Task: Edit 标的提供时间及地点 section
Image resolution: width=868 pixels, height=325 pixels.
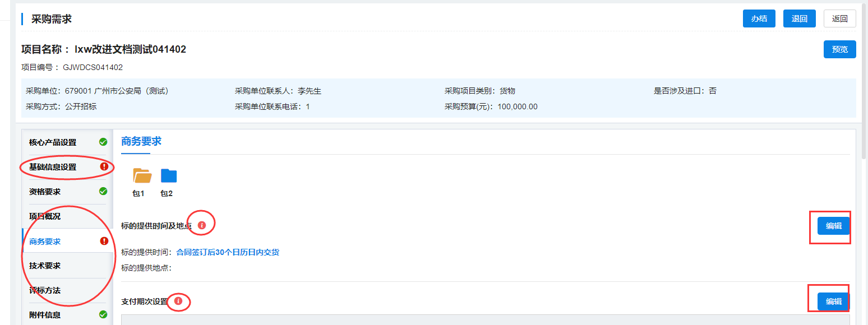Action: (x=833, y=226)
